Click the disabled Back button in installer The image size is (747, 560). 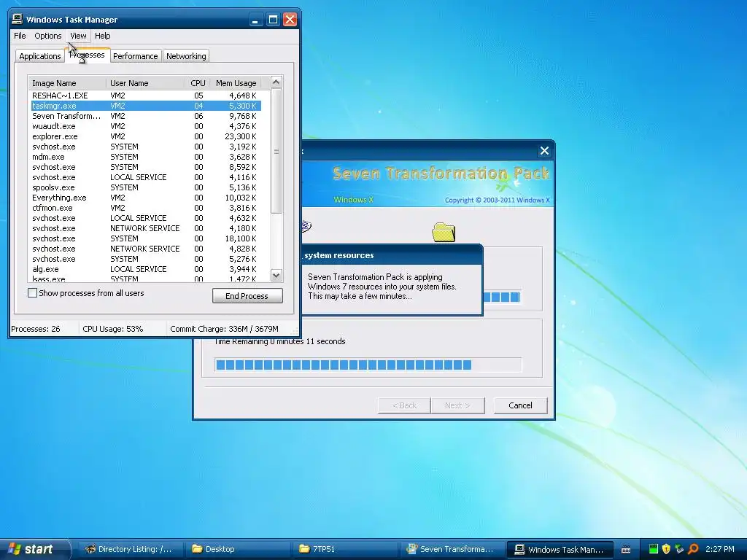pos(404,405)
